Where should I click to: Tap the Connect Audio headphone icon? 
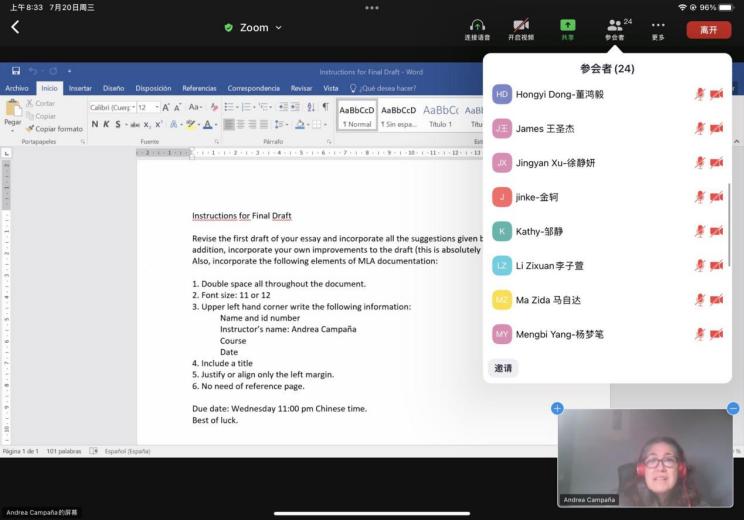[x=477, y=25]
